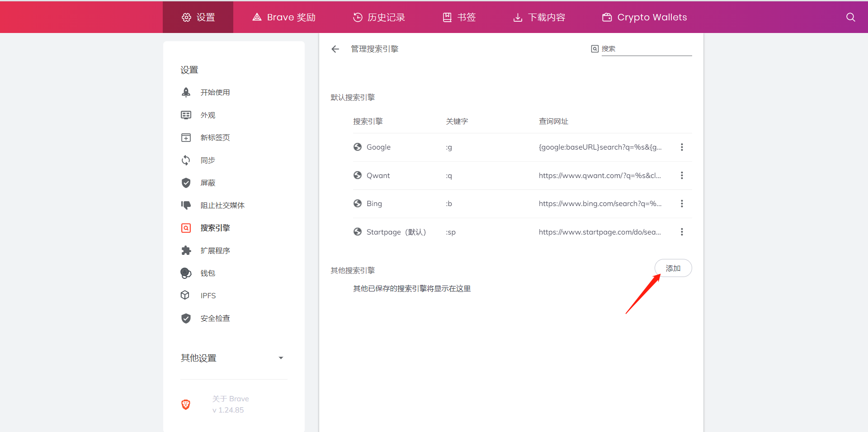The height and width of the screenshot is (432, 868).
Task: Click the globe icon next to Google
Action: point(358,147)
